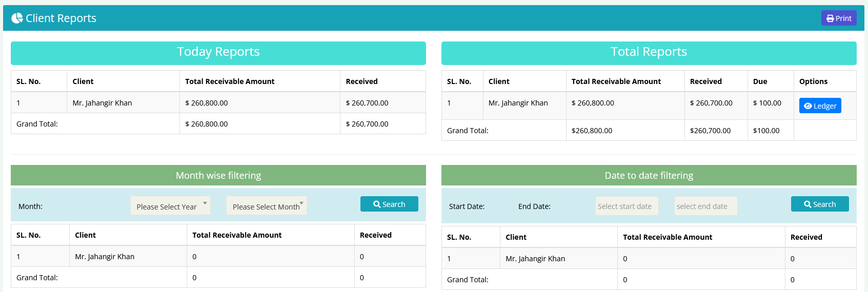Select the Today Reports heading banner
Image resolution: width=868 pixels, height=292 pixels.
coord(218,53)
